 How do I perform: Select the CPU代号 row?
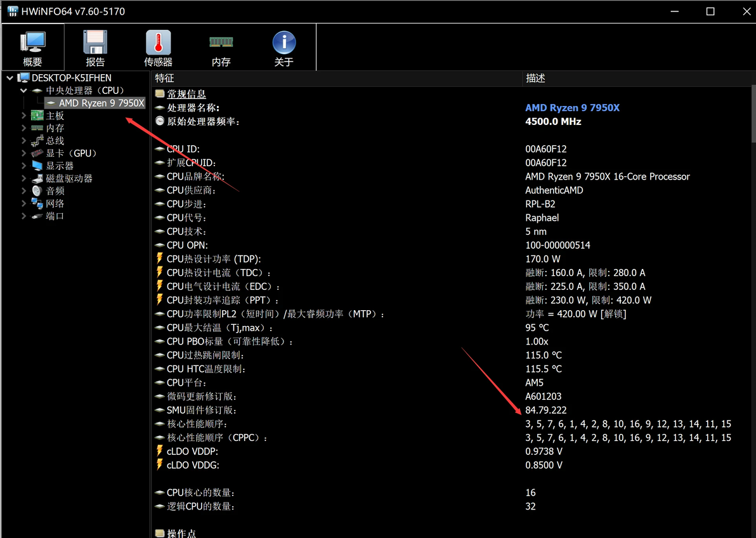[452, 218]
